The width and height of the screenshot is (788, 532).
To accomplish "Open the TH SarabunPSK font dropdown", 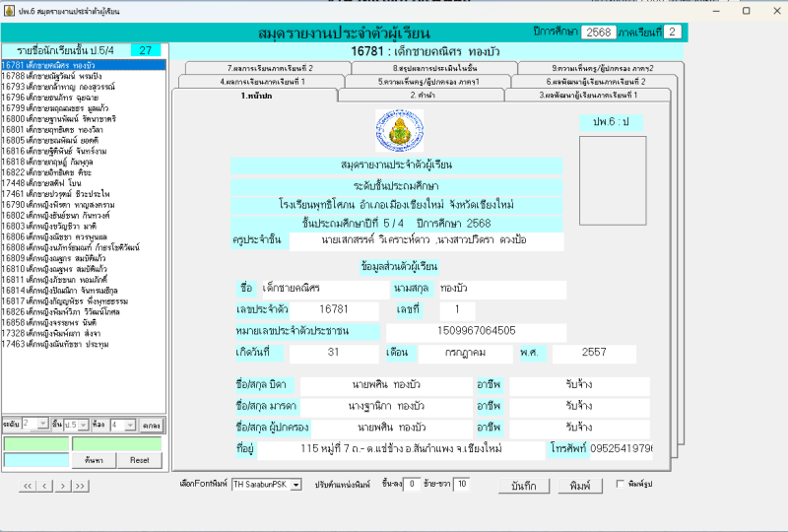I will coord(296,485).
